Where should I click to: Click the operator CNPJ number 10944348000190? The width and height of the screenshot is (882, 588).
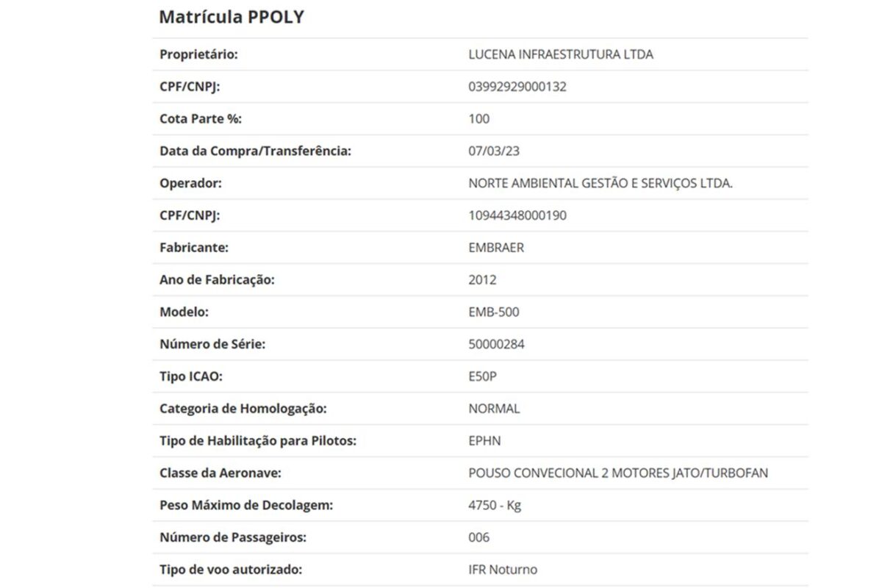517,216
